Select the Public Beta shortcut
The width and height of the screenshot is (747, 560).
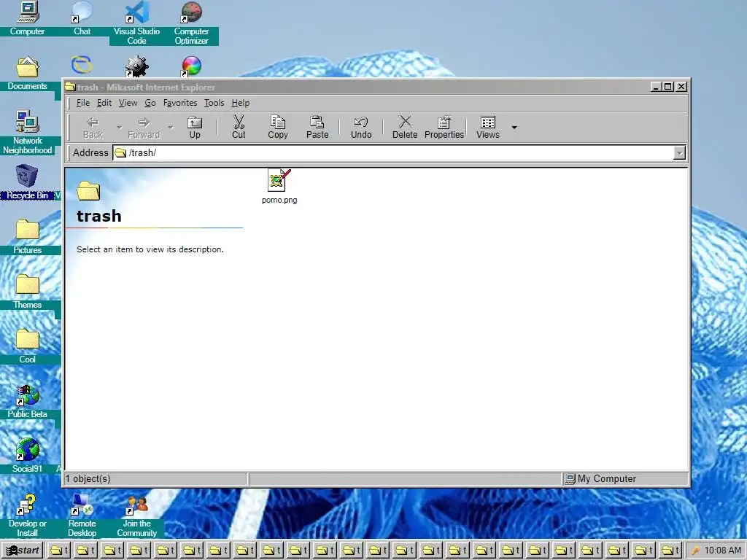pyautogui.click(x=27, y=401)
